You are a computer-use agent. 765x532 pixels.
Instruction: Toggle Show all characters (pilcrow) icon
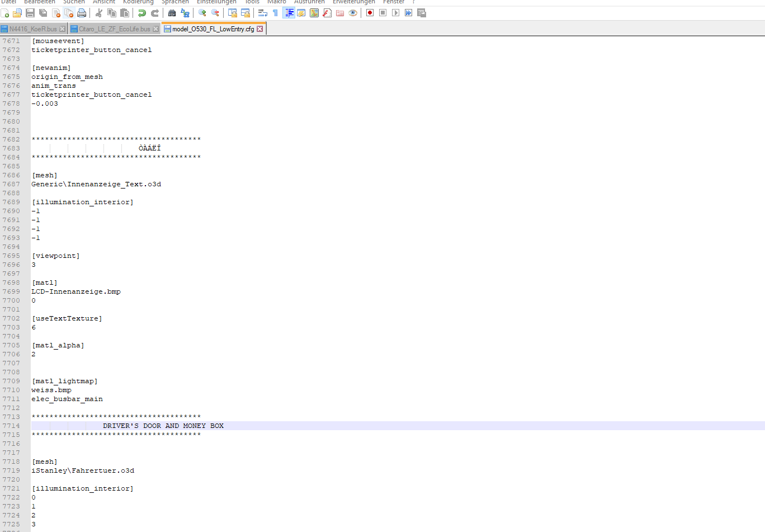276,13
